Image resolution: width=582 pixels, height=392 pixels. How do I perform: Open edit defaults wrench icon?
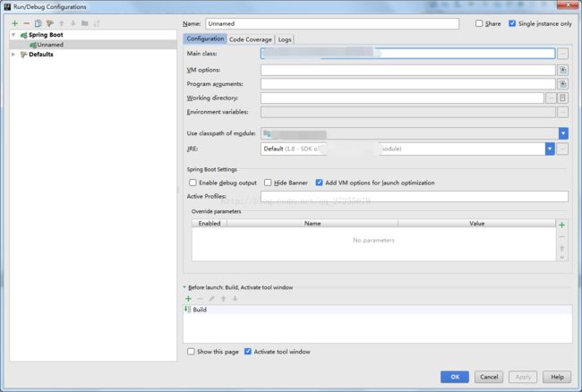point(50,23)
